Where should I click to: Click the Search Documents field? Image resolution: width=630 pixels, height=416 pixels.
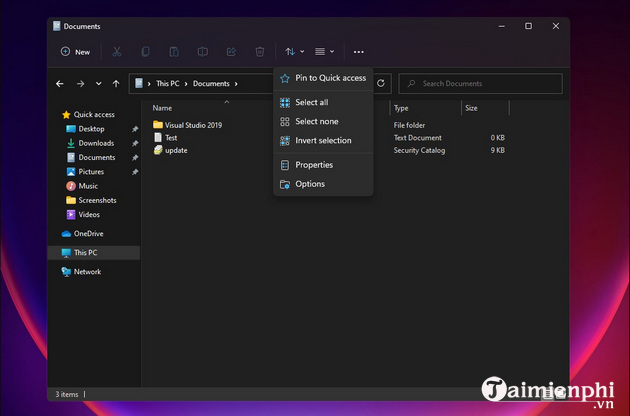point(481,84)
